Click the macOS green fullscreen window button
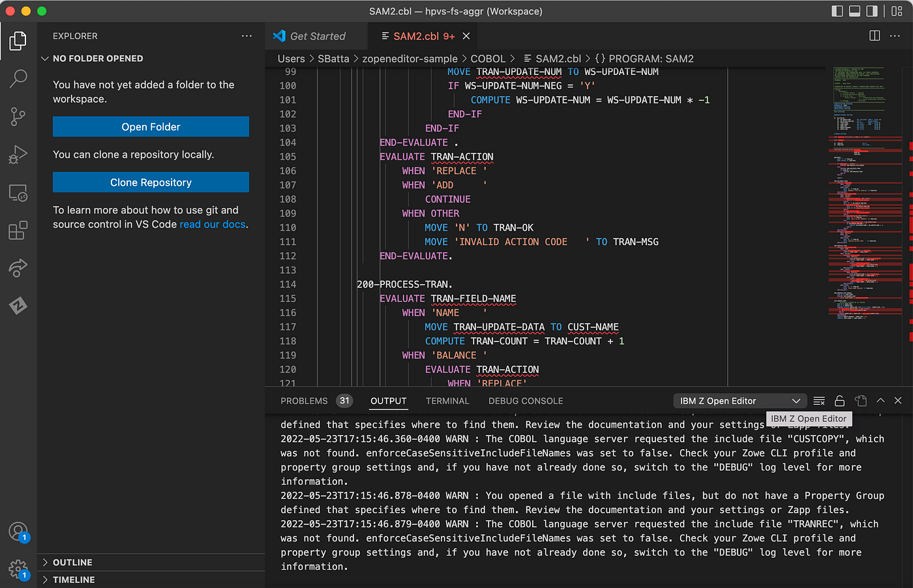Screen dimensions: 913x588 point(42,11)
